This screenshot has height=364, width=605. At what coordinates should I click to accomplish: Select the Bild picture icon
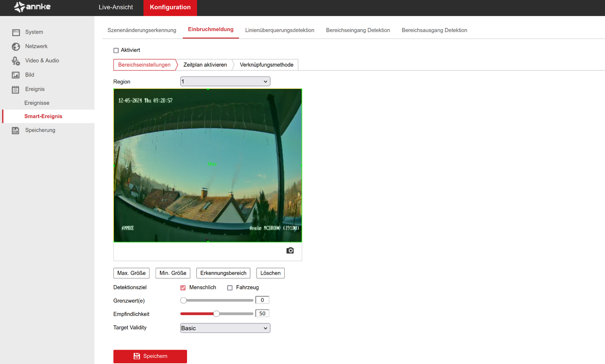(x=16, y=75)
